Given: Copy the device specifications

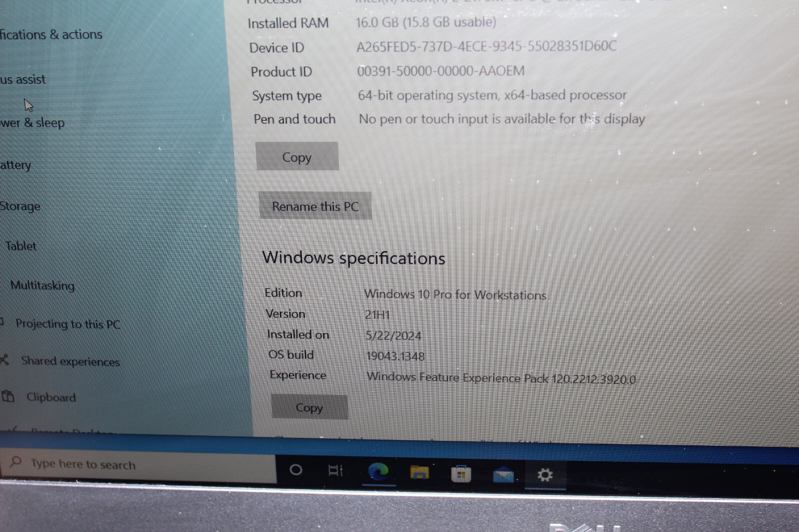Looking at the screenshot, I should click(x=297, y=157).
